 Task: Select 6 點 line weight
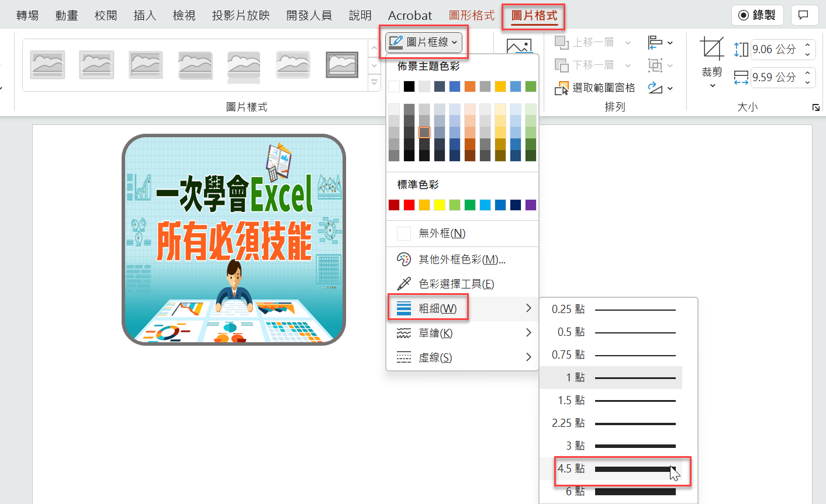[611, 492]
